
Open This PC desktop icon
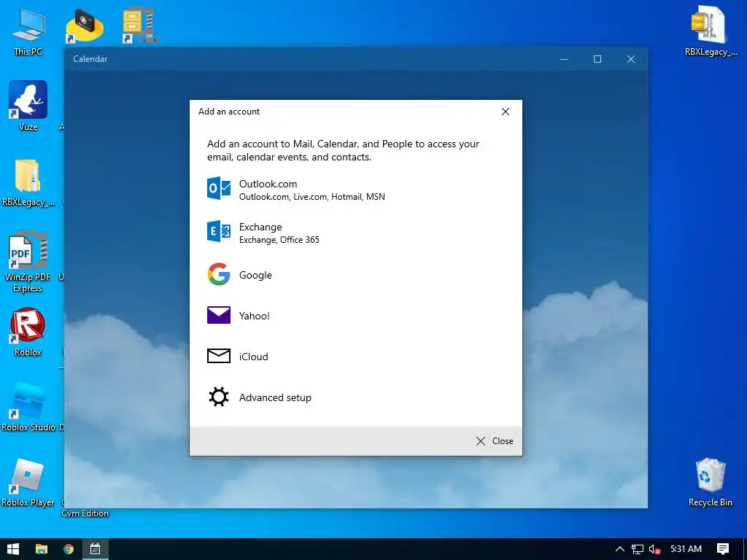pos(28,32)
